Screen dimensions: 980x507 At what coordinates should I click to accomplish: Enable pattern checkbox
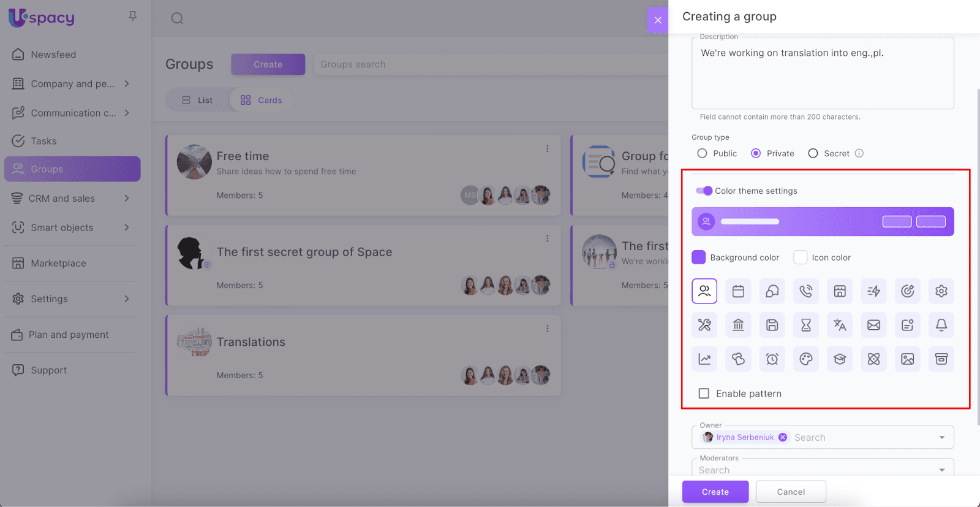point(704,394)
